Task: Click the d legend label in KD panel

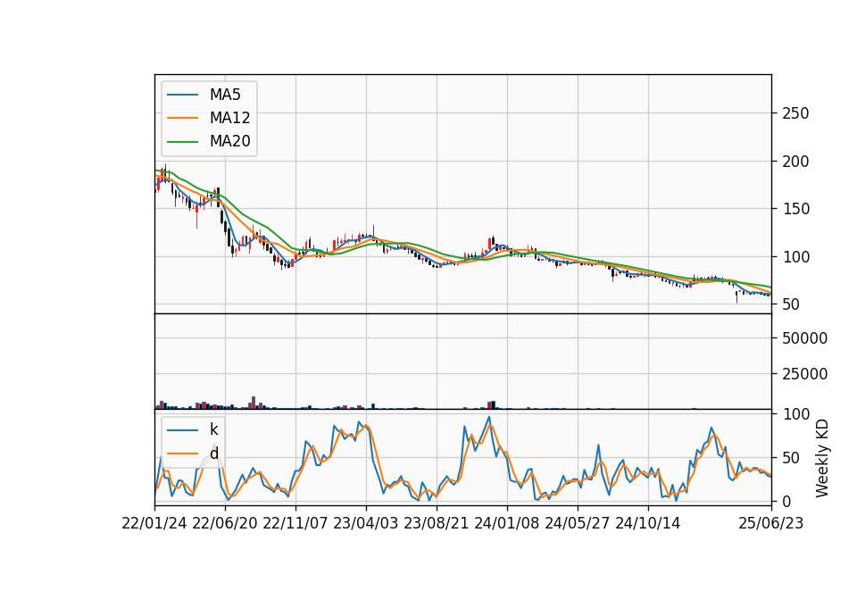Action: 213,454
